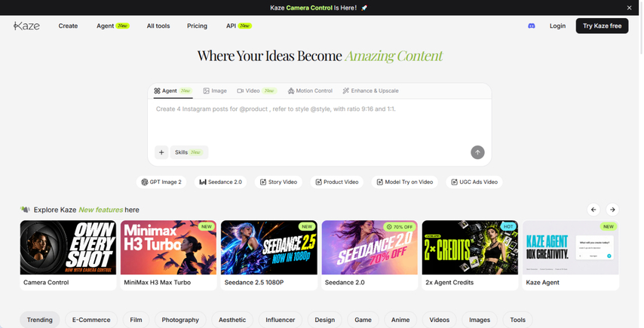Select the GPT Image 2 chip
The height and width of the screenshot is (328, 644).
tap(161, 182)
